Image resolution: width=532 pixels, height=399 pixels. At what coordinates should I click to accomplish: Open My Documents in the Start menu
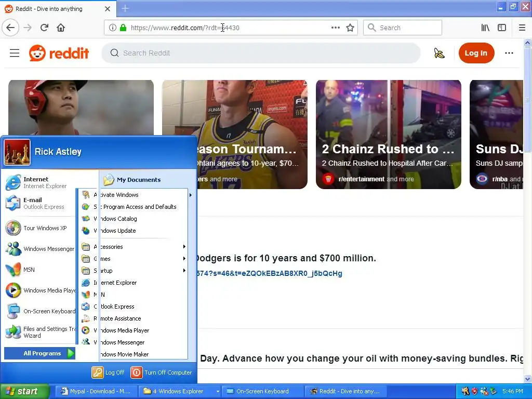[132, 179]
